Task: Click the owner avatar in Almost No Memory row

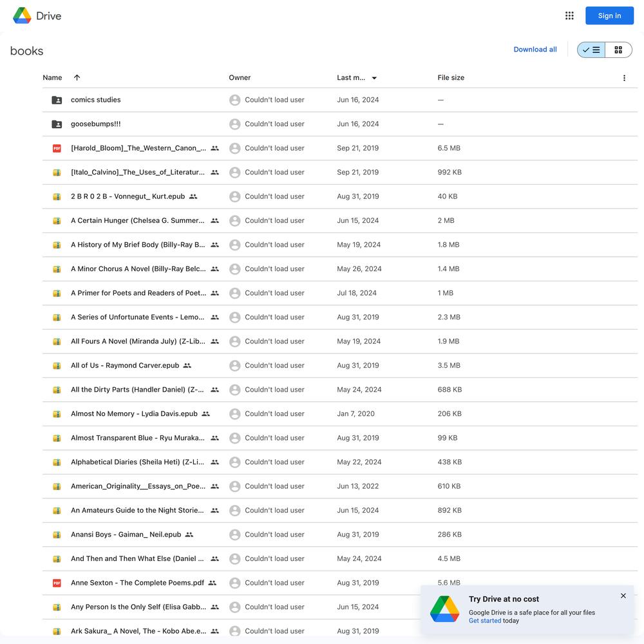Action: [235, 413]
